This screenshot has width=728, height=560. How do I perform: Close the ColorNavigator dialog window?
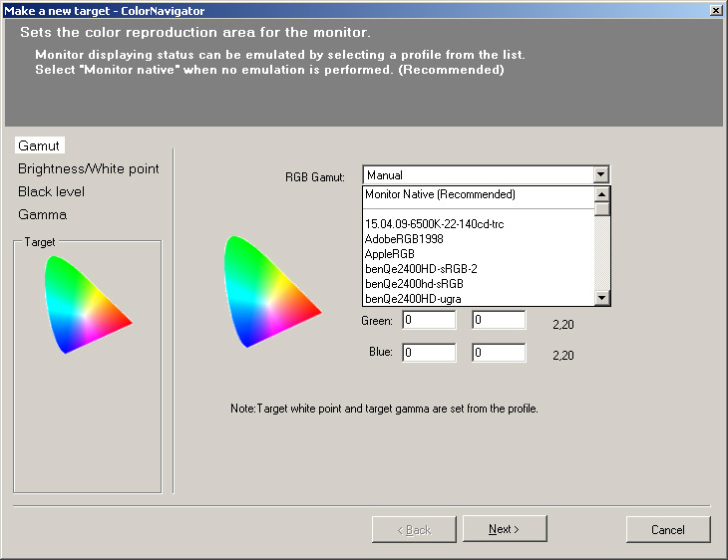pos(716,10)
